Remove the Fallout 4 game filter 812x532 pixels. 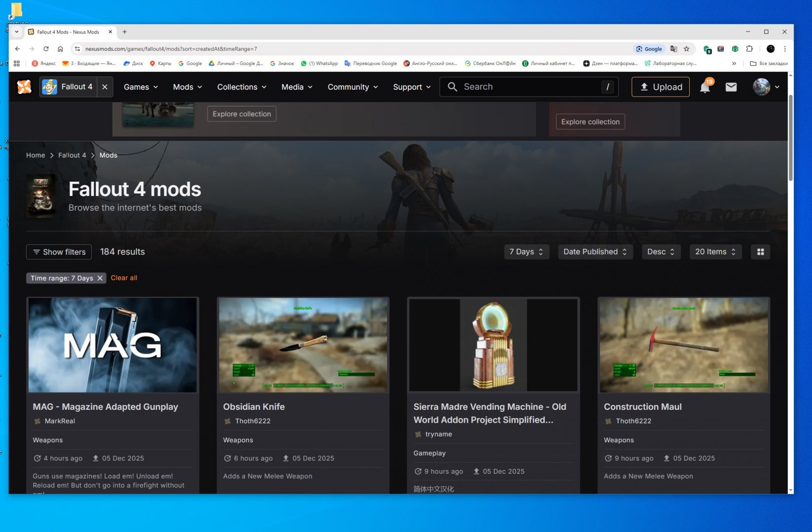click(x=105, y=87)
